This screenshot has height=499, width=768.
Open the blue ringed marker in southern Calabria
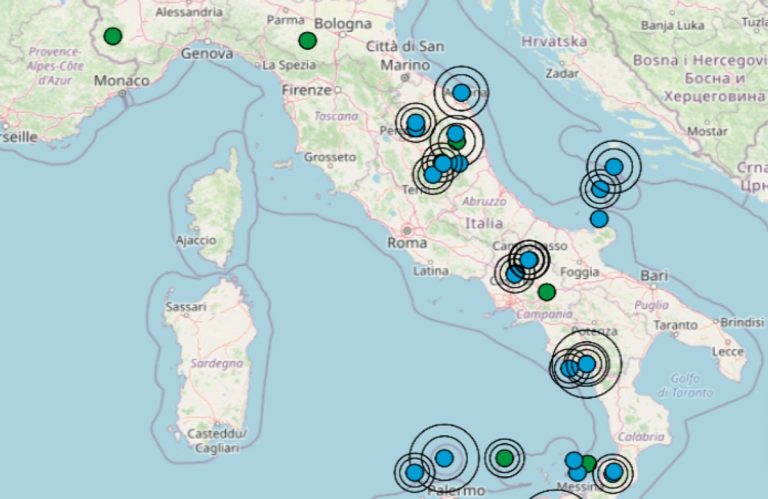pos(613,471)
